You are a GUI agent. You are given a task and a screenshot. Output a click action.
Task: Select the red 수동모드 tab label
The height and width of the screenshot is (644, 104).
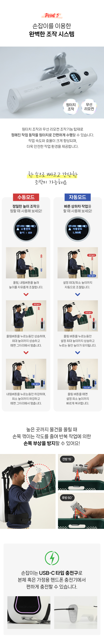point(26,197)
